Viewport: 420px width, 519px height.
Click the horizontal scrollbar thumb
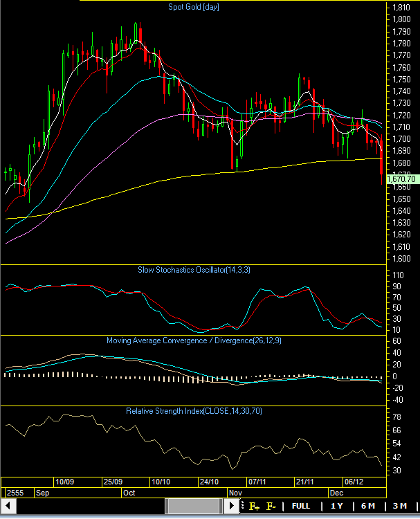click(194, 507)
